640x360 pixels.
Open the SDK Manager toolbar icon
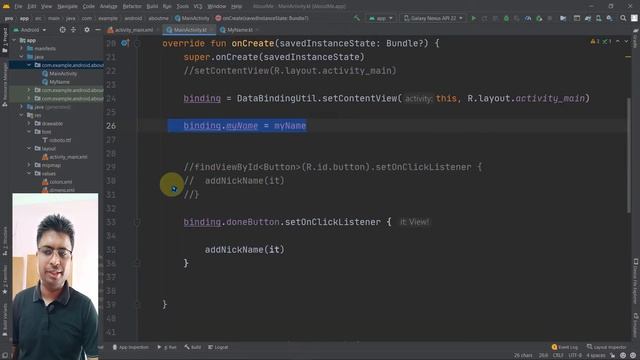(609, 18)
